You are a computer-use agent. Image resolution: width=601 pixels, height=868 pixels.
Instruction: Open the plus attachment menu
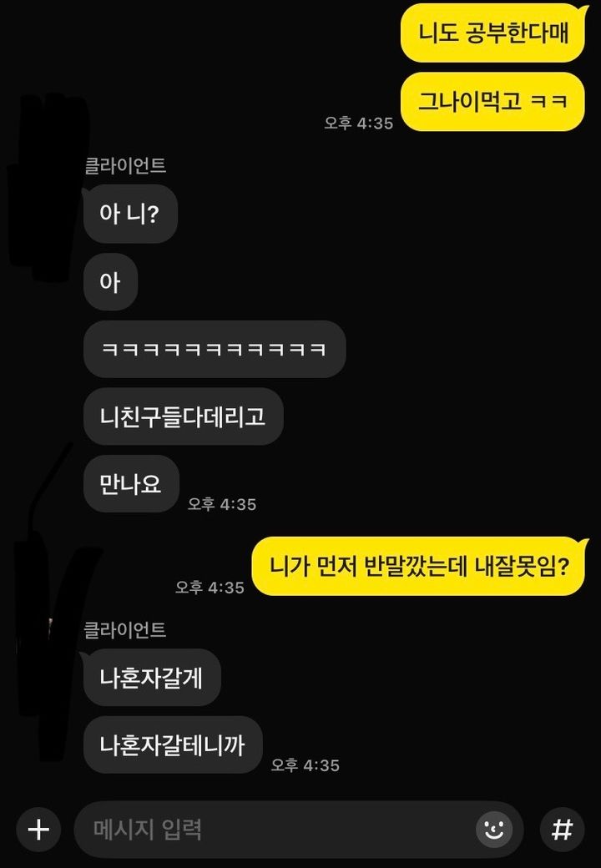pyautogui.click(x=38, y=830)
